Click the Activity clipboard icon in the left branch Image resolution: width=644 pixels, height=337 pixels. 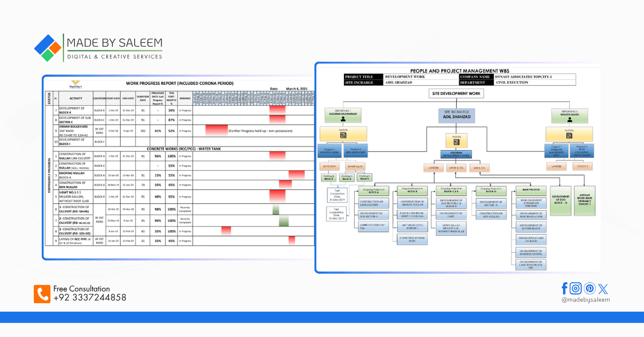click(343, 134)
